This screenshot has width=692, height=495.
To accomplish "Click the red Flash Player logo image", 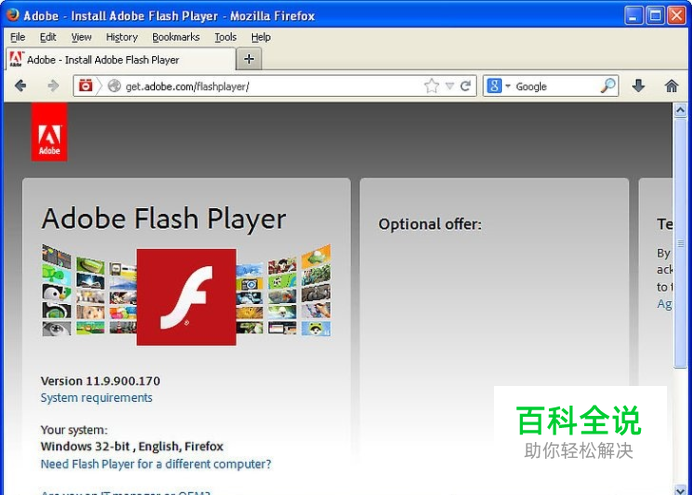I will coord(186,297).
